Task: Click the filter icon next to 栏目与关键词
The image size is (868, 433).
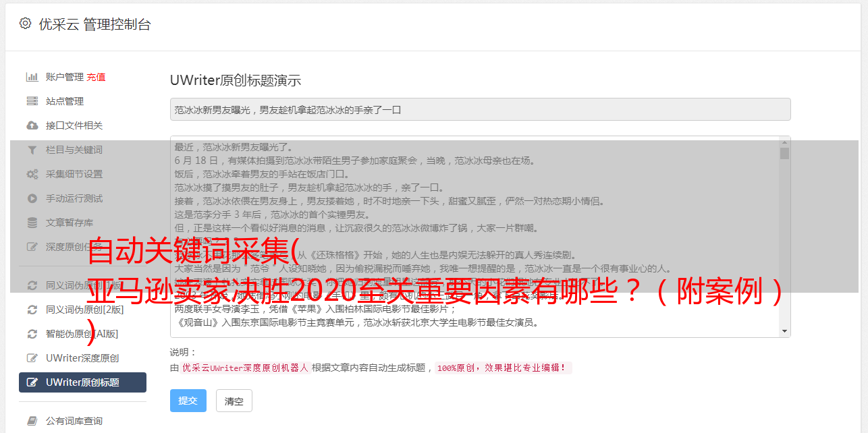Action: [x=32, y=150]
